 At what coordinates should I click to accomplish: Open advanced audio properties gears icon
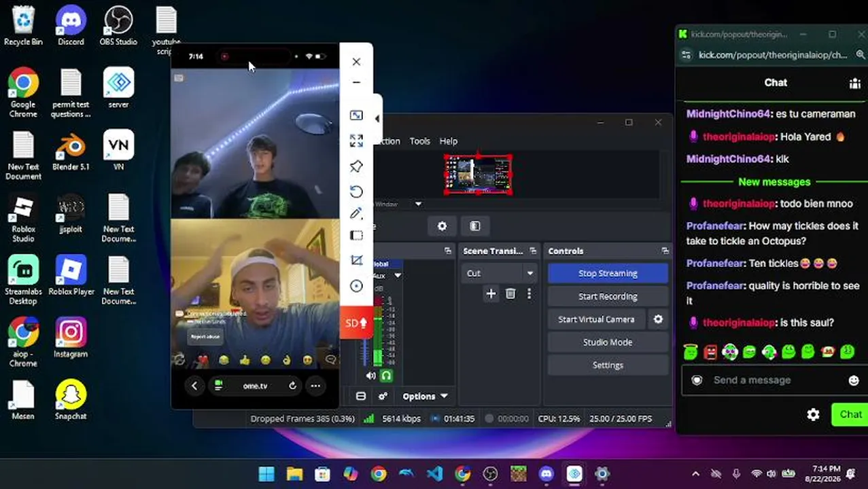383,396
